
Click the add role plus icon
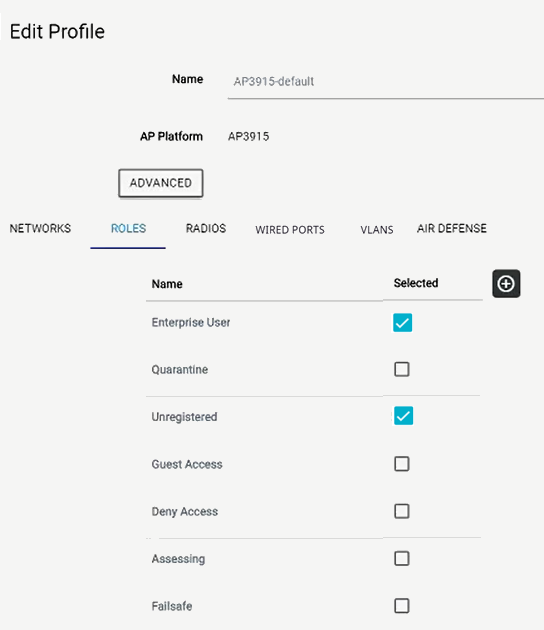pyautogui.click(x=506, y=284)
